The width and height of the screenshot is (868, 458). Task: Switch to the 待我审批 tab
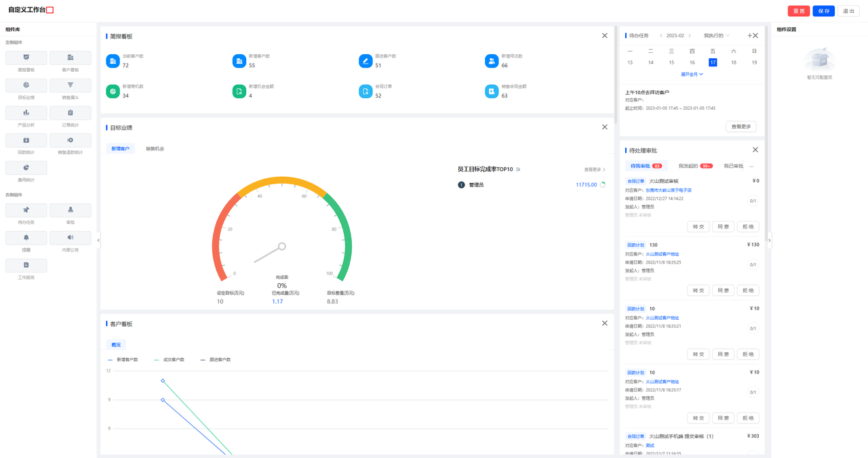point(646,166)
